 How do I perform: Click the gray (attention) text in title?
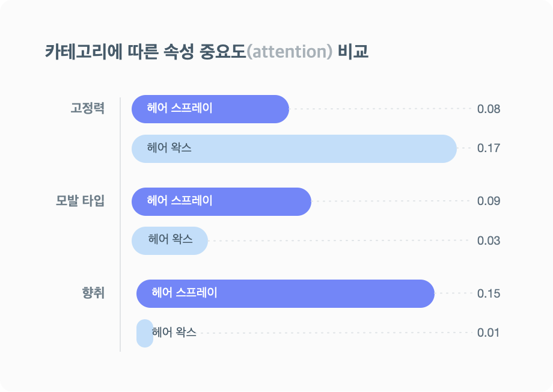click(289, 52)
